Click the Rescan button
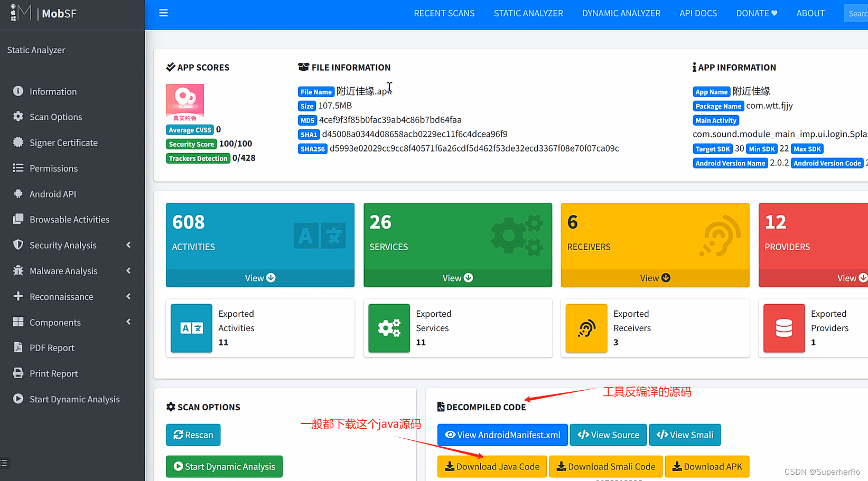This screenshot has width=868, height=481. pyautogui.click(x=193, y=435)
